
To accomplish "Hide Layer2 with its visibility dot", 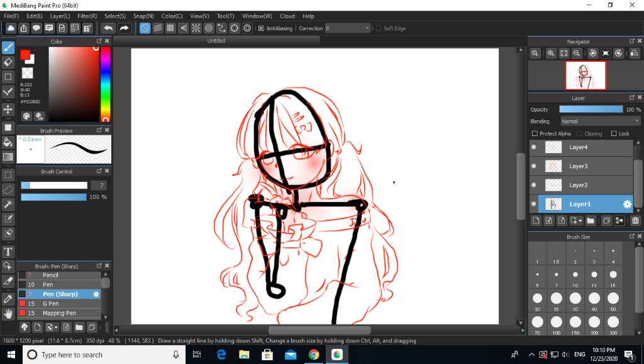I will [534, 185].
